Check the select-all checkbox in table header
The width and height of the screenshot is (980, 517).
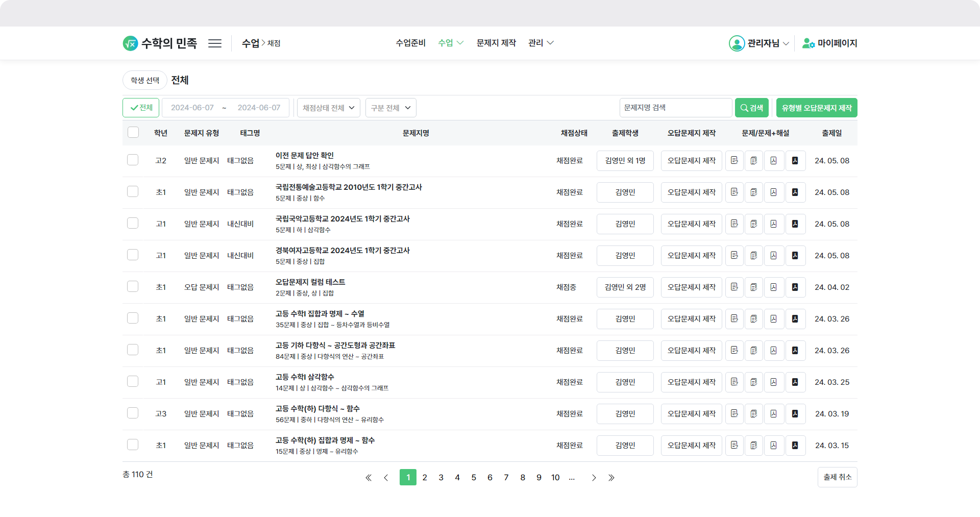tap(133, 133)
